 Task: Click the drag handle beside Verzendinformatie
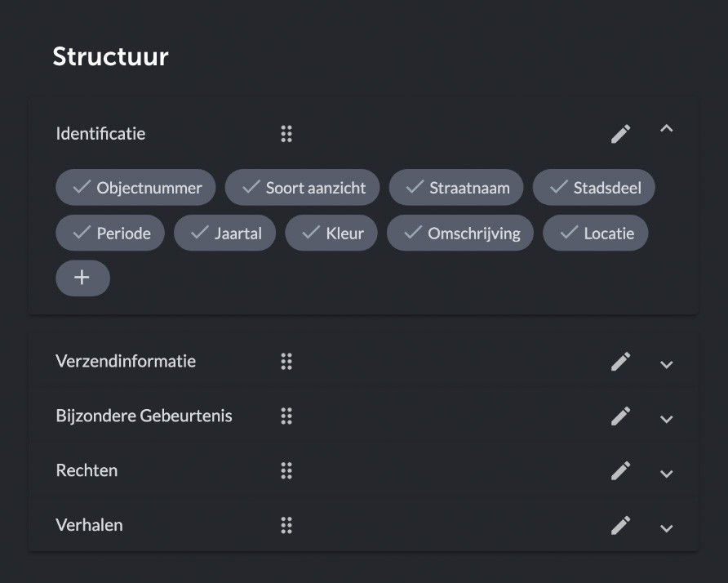coord(286,362)
